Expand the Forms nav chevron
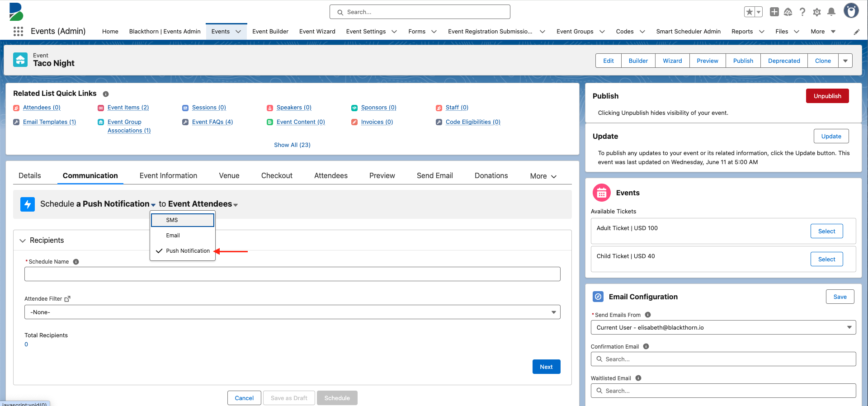Viewport: 868px width, 406px height. tap(434, 32)
